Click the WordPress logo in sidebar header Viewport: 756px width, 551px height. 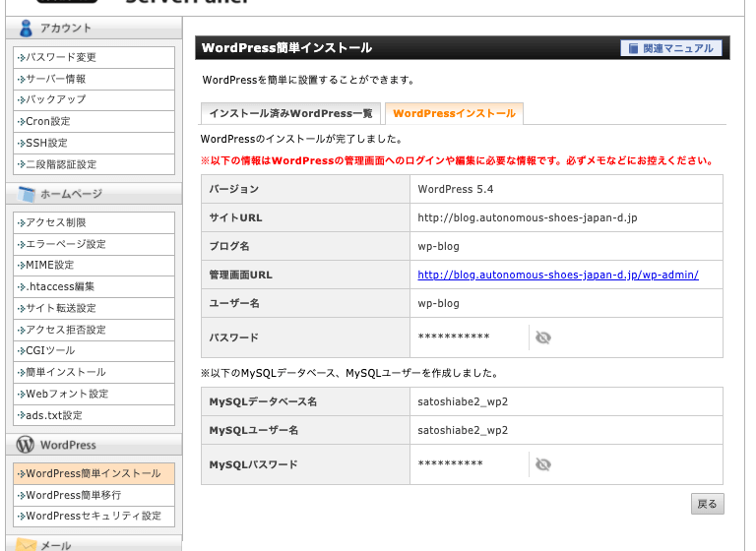27,445
